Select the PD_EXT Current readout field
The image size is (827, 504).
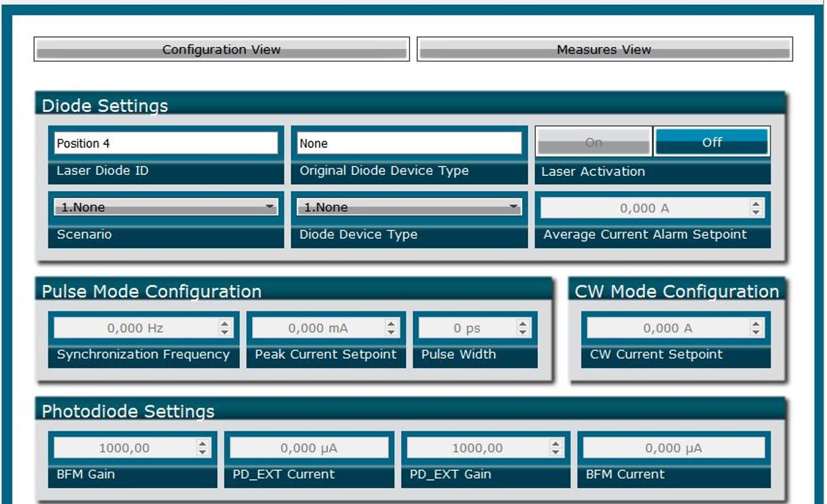point(309,448)
